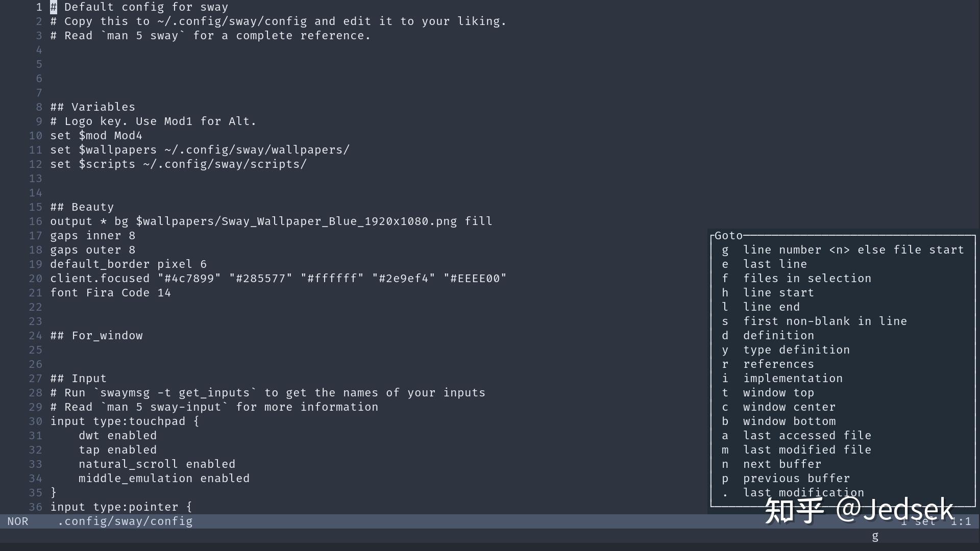Screen dimensions: 980x551
Task: Select 'previous buffer' Goto option
Action: (x=796, y=479)
